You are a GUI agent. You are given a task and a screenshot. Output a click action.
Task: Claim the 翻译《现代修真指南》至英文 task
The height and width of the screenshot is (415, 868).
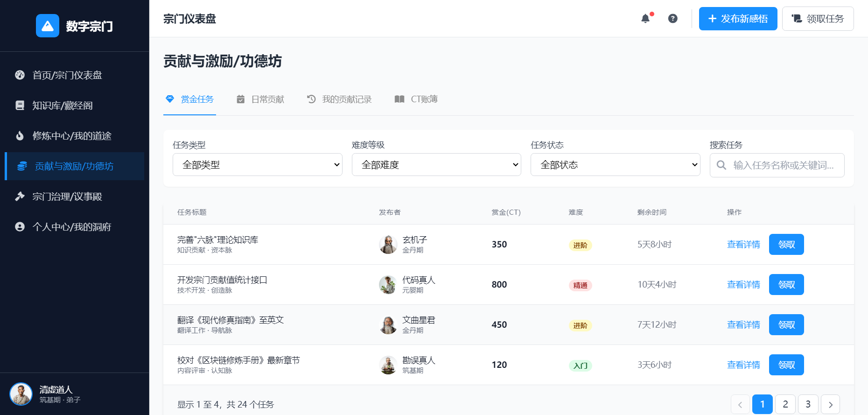coord(786,325)
